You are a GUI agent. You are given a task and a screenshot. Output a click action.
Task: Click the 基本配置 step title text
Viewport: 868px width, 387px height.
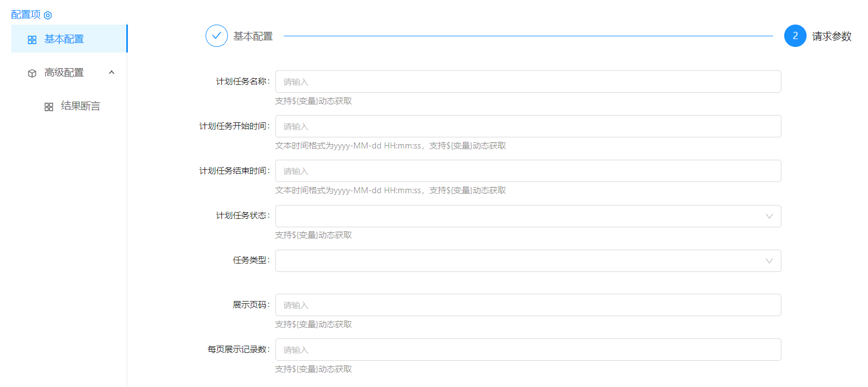pos(253,36)
